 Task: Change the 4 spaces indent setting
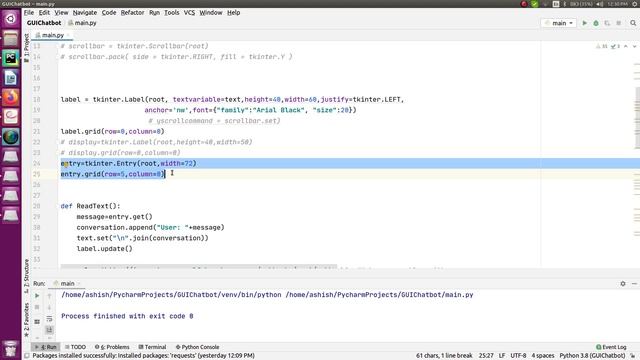click(x=543, y=356)
